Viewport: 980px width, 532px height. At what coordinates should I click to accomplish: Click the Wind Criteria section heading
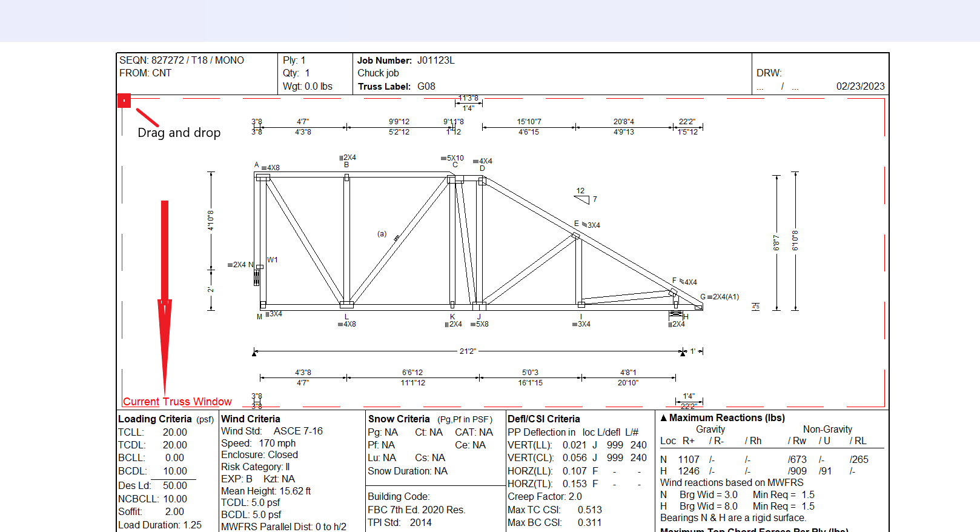(251, 419)
